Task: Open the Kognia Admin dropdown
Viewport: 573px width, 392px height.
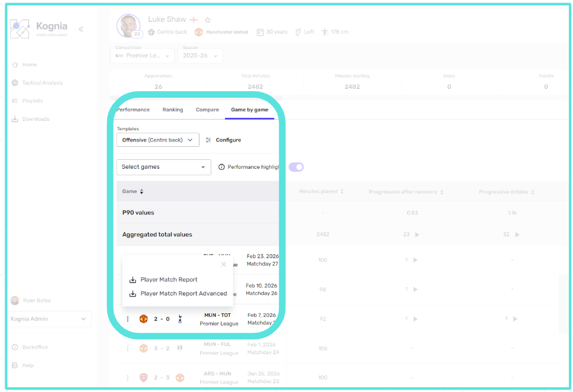Action: click(x=49, y=319)
